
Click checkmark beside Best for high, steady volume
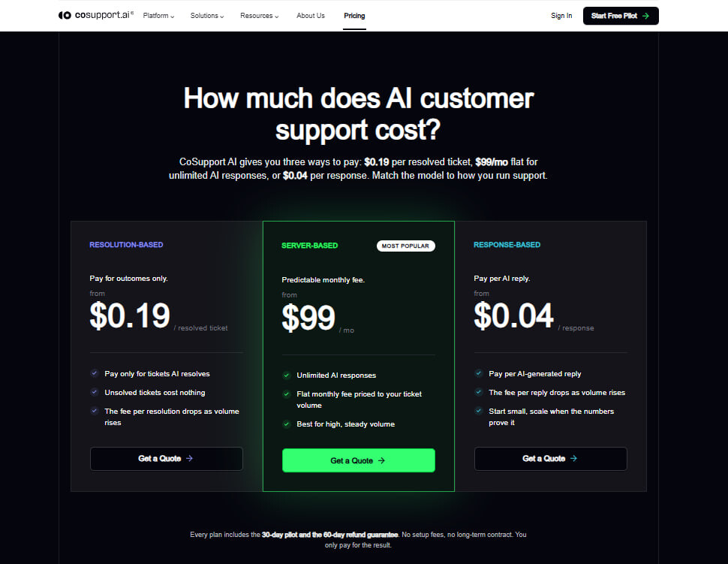coord(287,424)
